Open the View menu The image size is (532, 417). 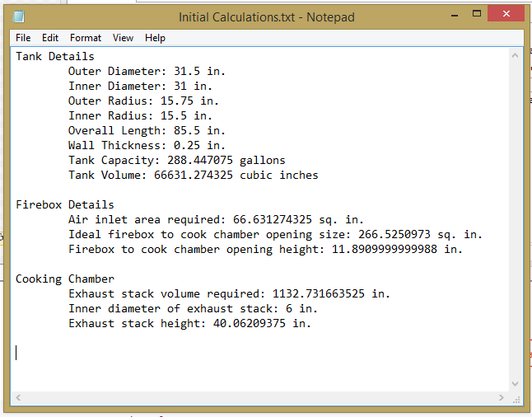click(x=123, y=38)
